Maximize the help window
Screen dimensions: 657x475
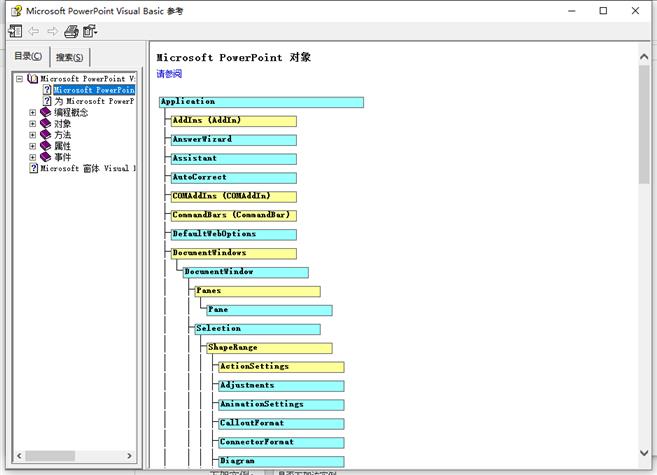click(603, 11)
